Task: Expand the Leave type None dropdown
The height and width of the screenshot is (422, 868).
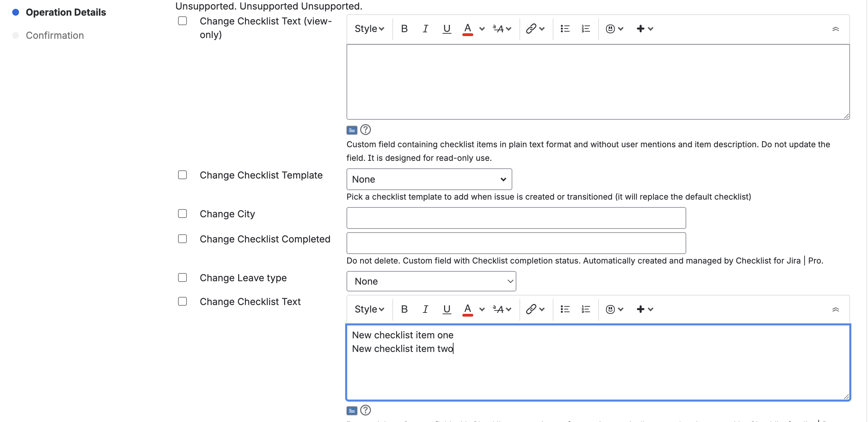Action: tap(431, 281)
